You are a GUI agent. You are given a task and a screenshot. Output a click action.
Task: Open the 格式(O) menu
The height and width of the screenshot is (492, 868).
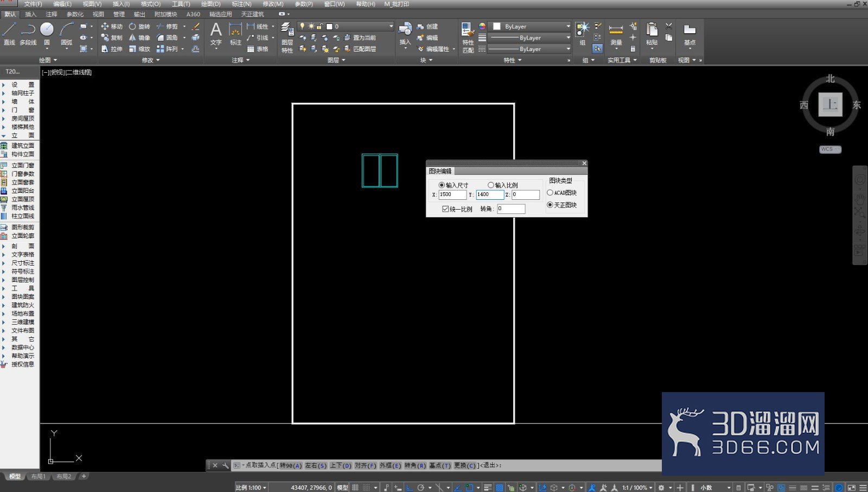(x=151, y=4)
